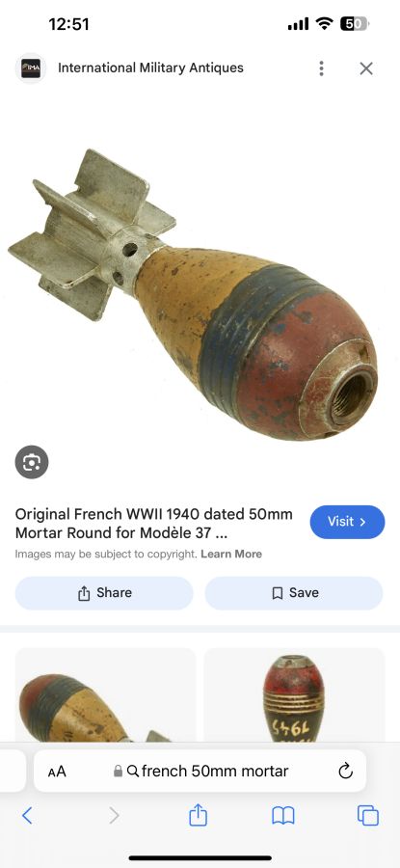Tap the Google Lens search icon

[32, 462]
